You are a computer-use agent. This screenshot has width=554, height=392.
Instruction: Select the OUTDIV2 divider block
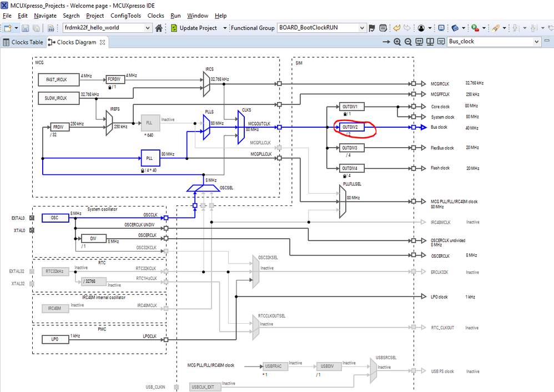(351, 127)
